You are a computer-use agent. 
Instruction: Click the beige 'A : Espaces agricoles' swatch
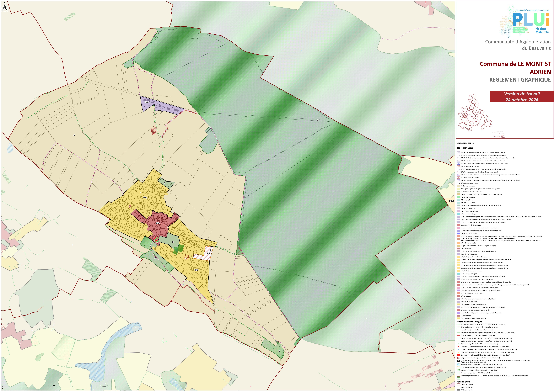click(x=458, y=186)
